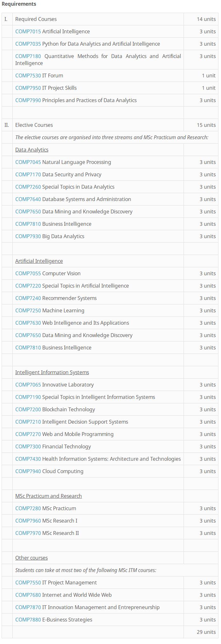Open COMP7550 IT Project Management link
221x644 pixels.
click(28, 582)
